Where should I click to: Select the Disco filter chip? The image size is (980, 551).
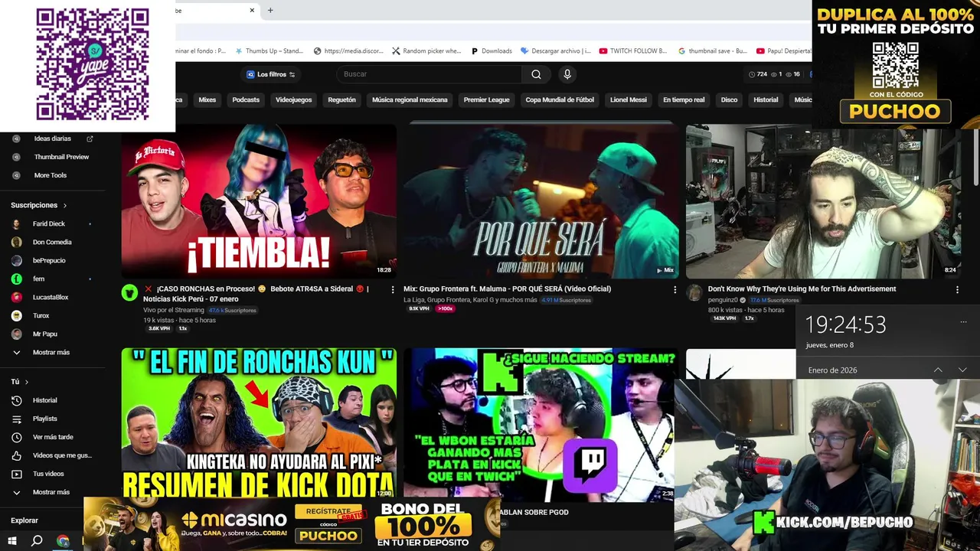[x=730, y=100]
